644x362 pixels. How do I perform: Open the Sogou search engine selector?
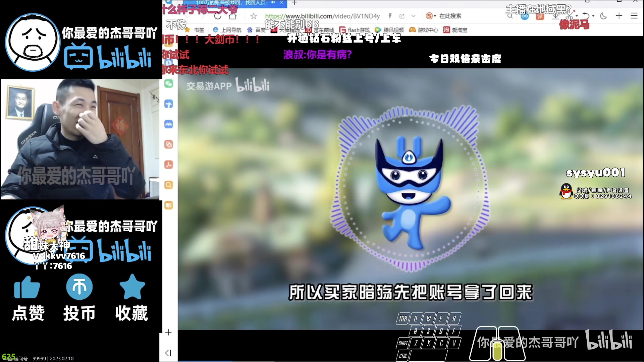431,16
